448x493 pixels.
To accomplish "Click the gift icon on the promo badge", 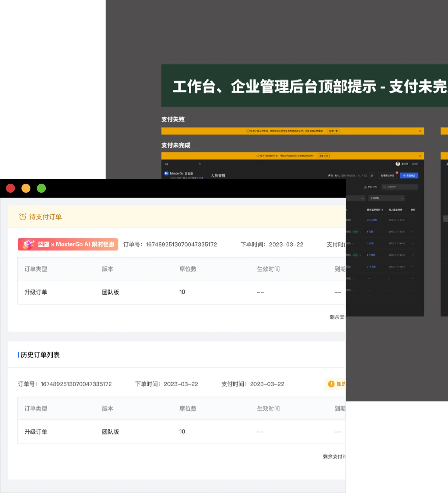I will click(x=29, y=244).
